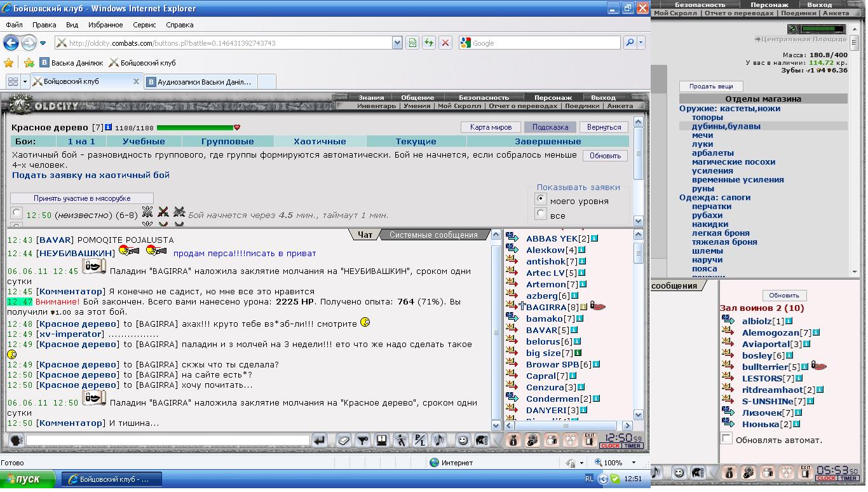This screenshot has height=492, width=868.
Task: Click the green HP bar of Красное дерево
Action: coord(194,128)
